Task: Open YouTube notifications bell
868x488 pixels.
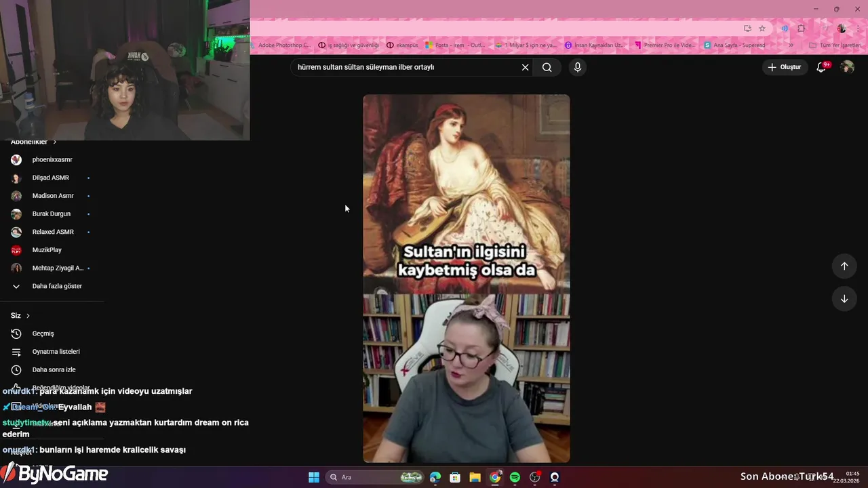Action: pyautogui.click(x=821, y=67)
